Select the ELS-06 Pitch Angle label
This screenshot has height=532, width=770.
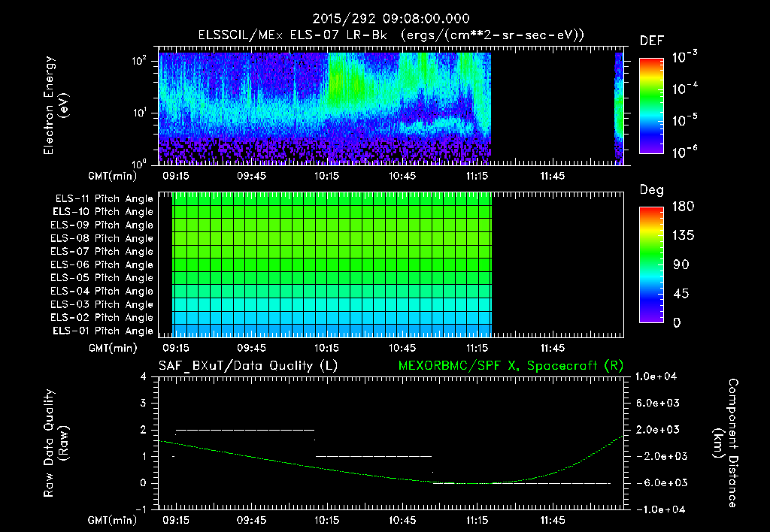(102, 265)
